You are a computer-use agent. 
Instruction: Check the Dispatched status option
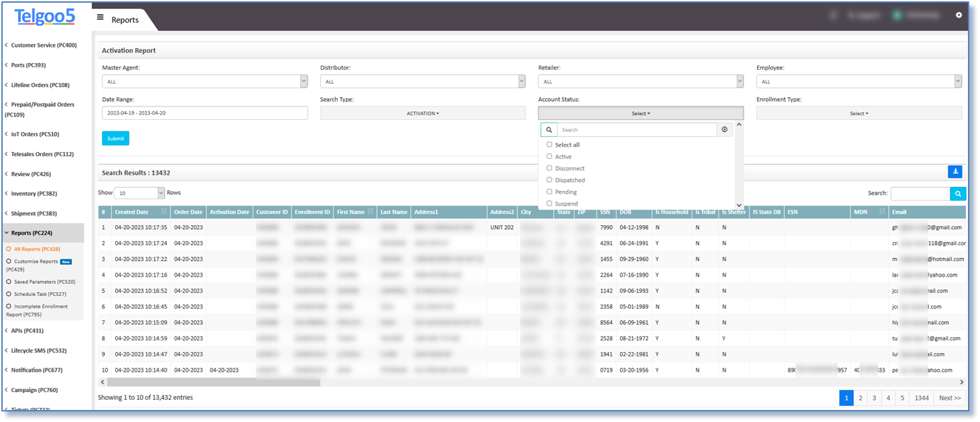(550, 180)
